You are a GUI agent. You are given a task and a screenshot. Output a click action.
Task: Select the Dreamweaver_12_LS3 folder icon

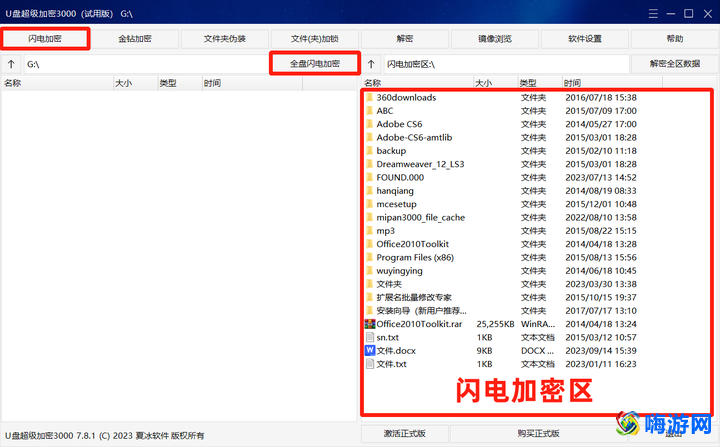click(x=370, y=164)
